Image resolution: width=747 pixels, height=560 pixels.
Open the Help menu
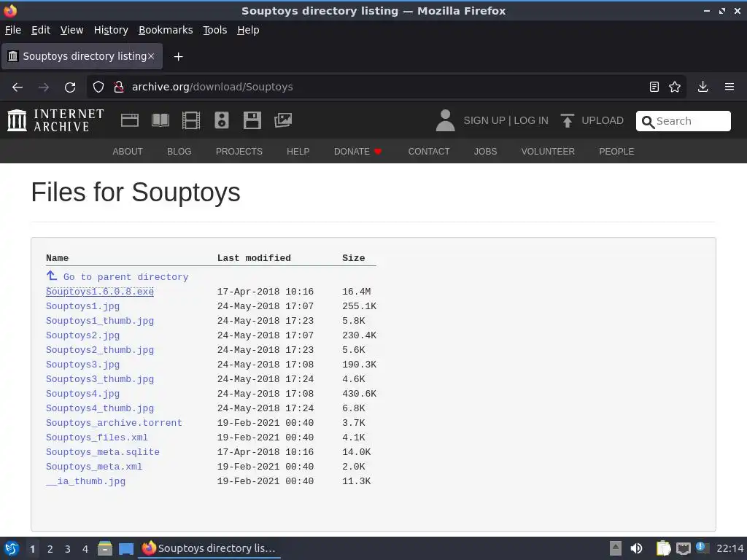(x=248, y=30)
